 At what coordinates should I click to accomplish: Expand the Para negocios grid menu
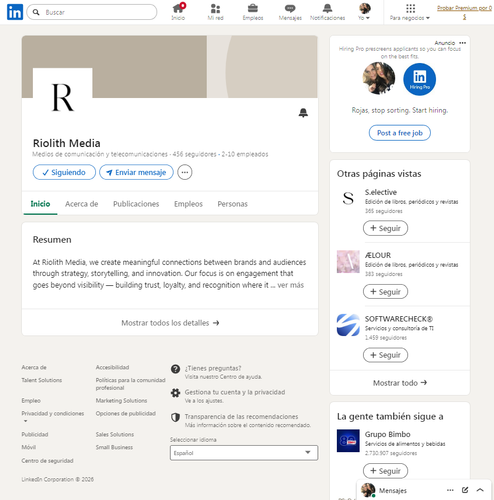(410, 12)
